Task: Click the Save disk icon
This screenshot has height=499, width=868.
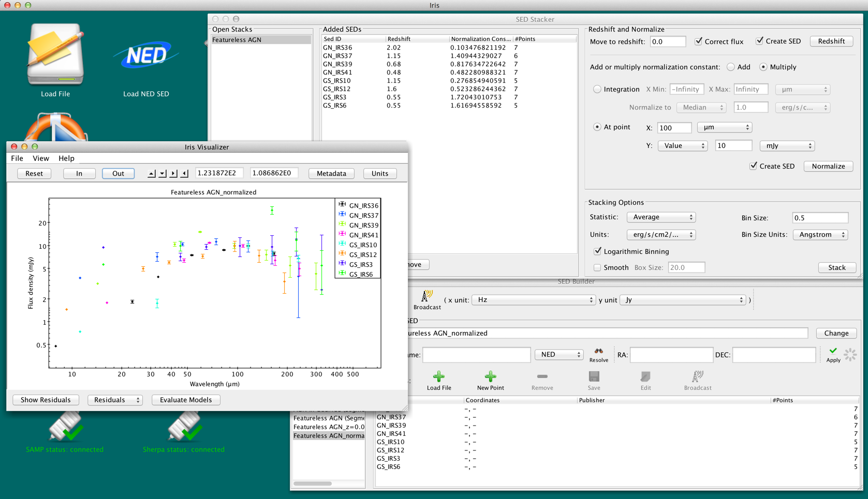Action: click(x=594, y=376)
